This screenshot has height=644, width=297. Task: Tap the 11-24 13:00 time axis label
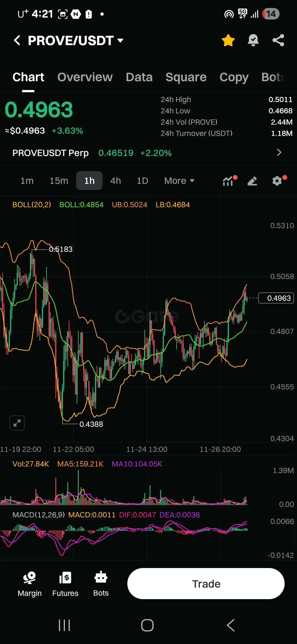[147, 449]
